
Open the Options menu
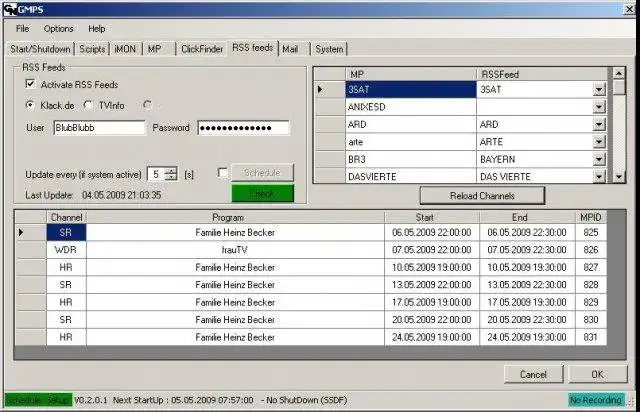tap(58, 29)
